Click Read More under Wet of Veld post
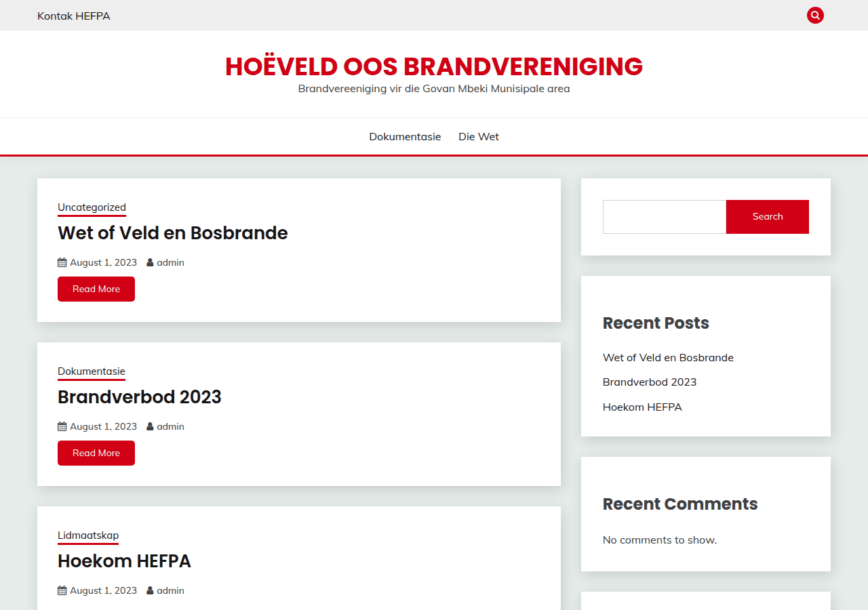This screenshot has height=610, width=868. click(96, 289)
